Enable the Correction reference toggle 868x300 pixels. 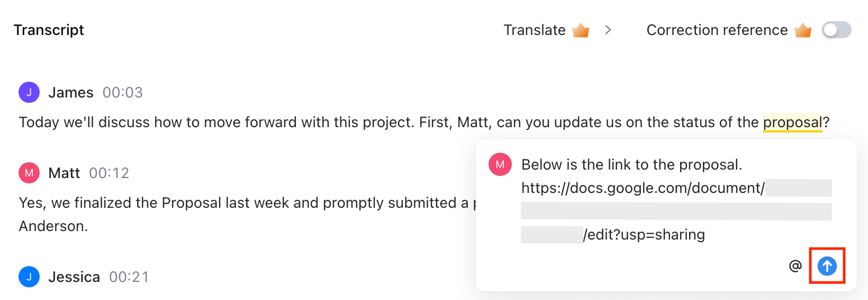click(836, 30)
